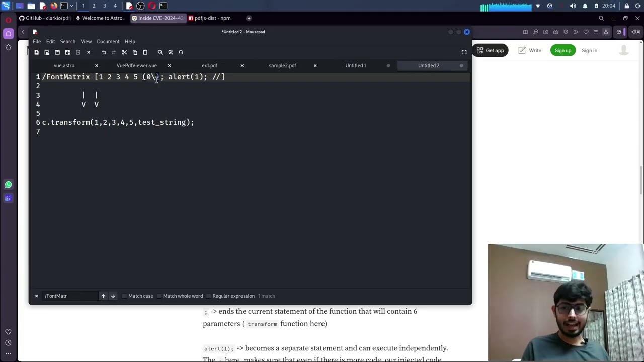Click the volume icon in system tray
This screenshot has height=362, width=644.
click(573, 6)
